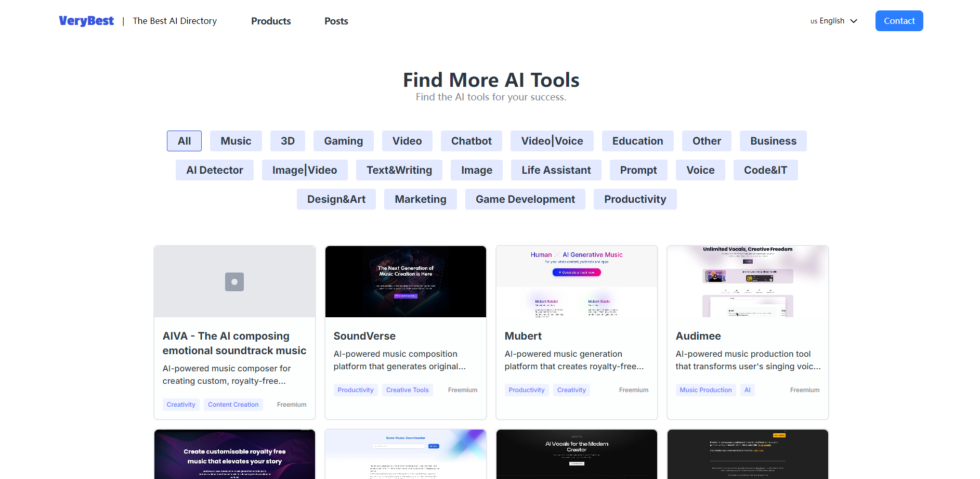The width and height of the screenshot is (980, 479).
Task: Click the VeryBest logo
Action: coord(86,21)
